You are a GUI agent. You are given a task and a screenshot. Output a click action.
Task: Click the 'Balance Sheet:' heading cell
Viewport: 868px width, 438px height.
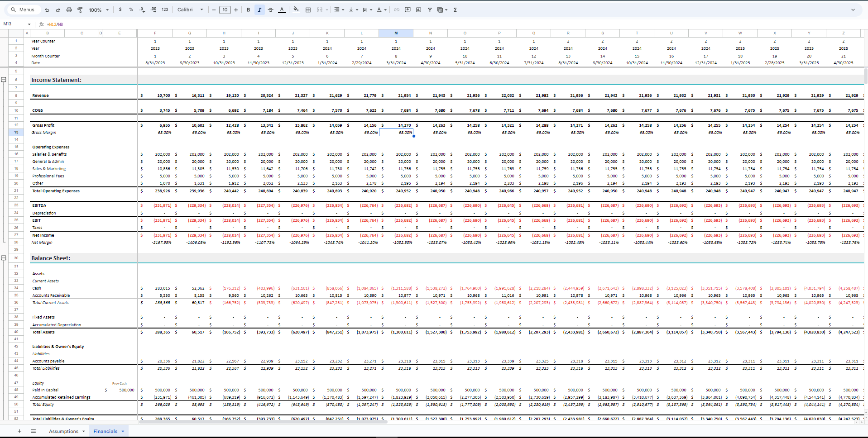pyautogui.click(x=51, y=258)
